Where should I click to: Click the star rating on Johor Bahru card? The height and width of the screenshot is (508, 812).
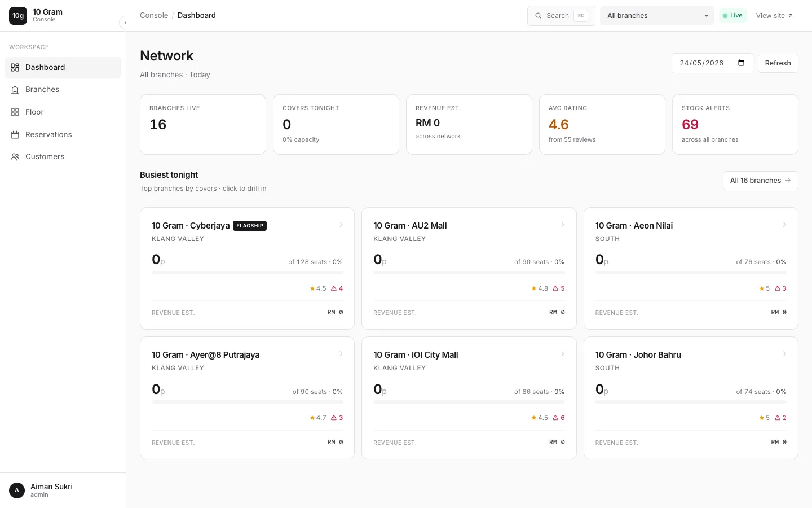tap(765, 418)
